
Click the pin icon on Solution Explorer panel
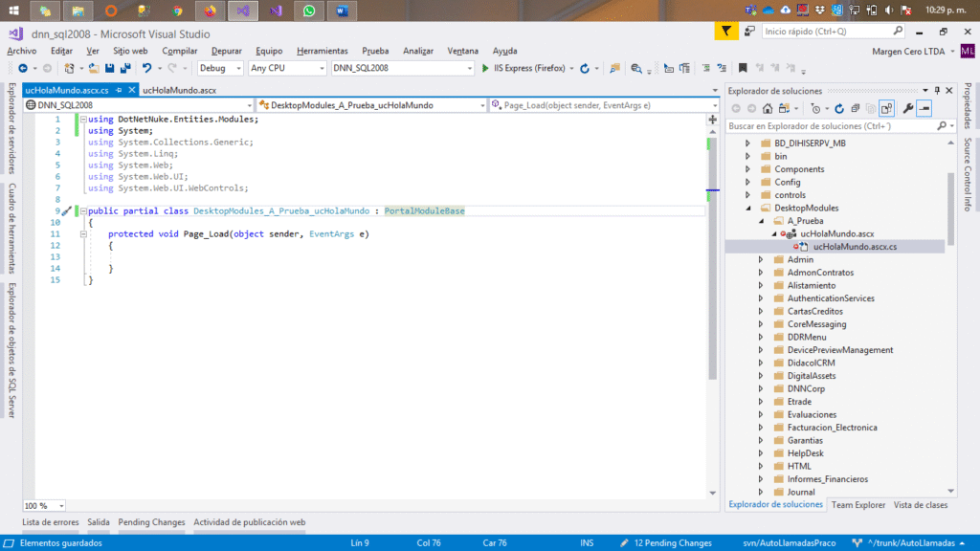click(x=937, y=91)
